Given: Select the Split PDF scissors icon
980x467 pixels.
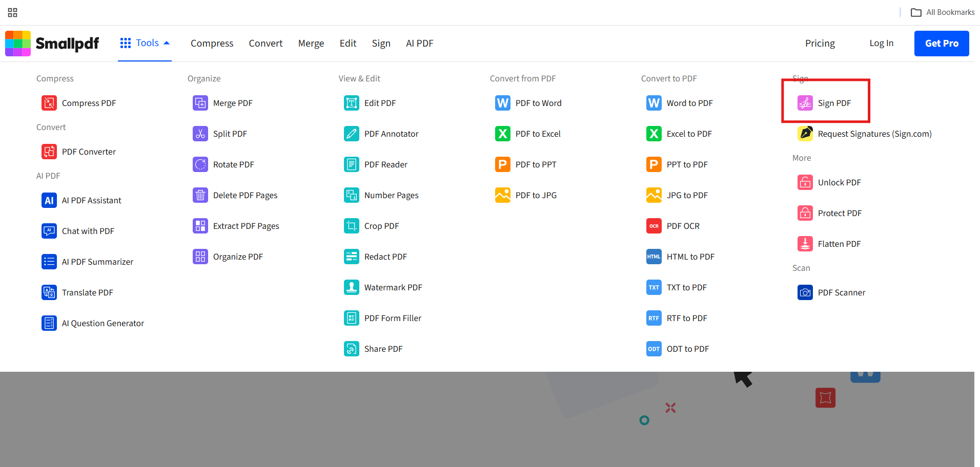Looking at the screenshot, I should [x=200, y=134].
